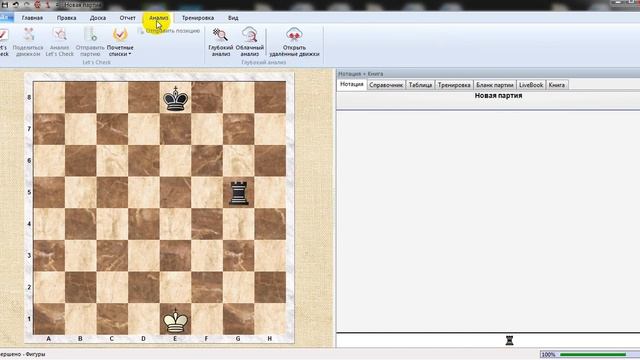Viewport: 640px width, 360px height.
Task: Switch to Тренировка tab in the notation panel
Action: (x=454, y=85)
